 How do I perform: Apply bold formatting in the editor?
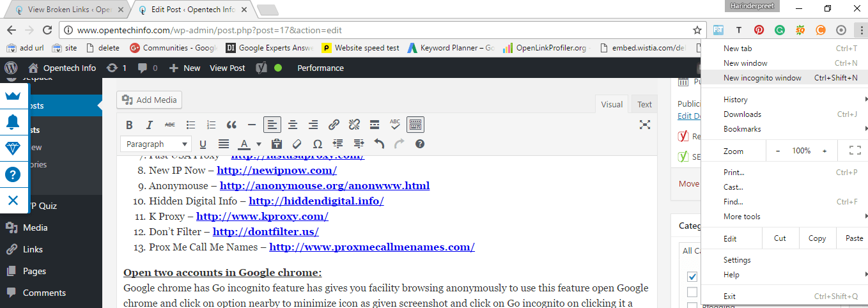coord(129,125)
